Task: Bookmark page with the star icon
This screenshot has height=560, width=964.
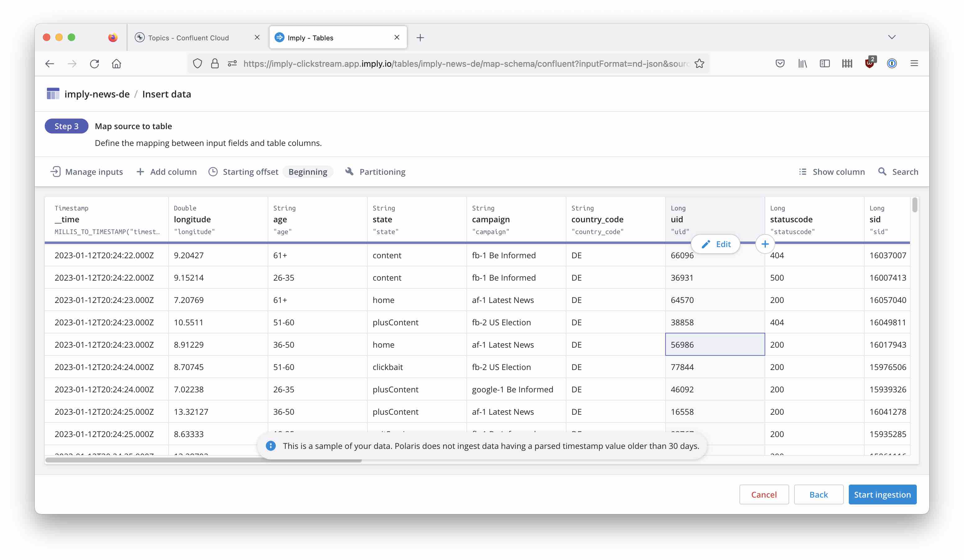Action: click(x=699, y=63)
